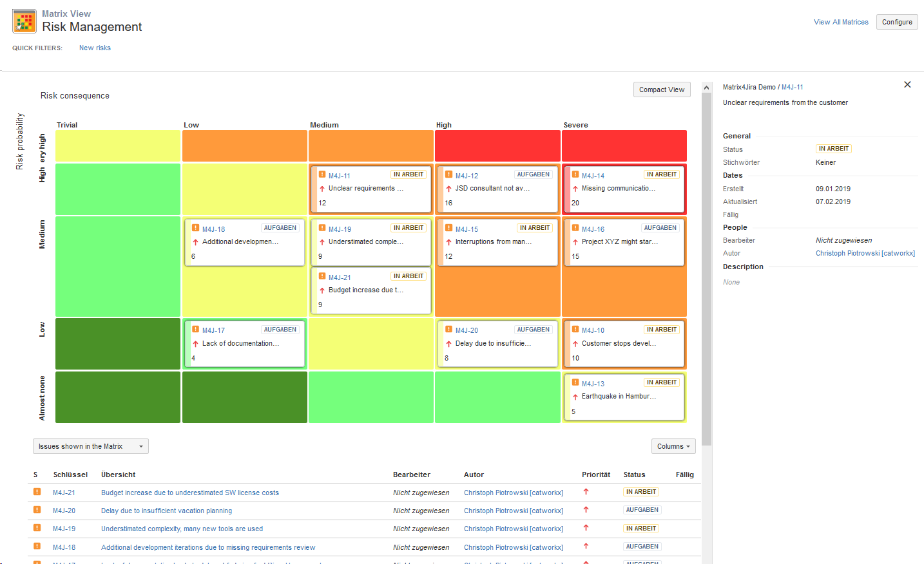Image resolution: width=924 pixels, height=564 pixels.
Task: Select the Interruptions from management card
Action: 497,242
